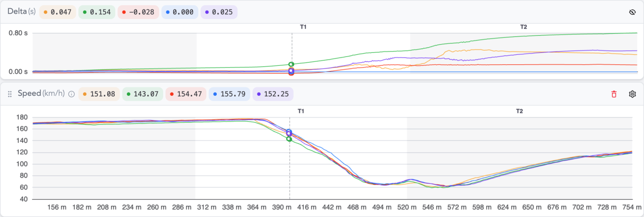Toggle the green 0.154 delta series
644x217 pixels.
pyautogui.click(x=97, y=12)
